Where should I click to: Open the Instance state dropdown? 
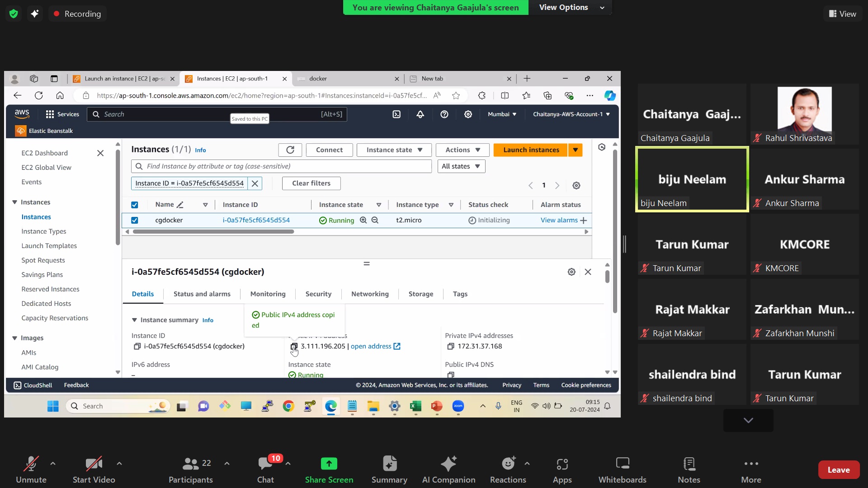tap(394, 150)
